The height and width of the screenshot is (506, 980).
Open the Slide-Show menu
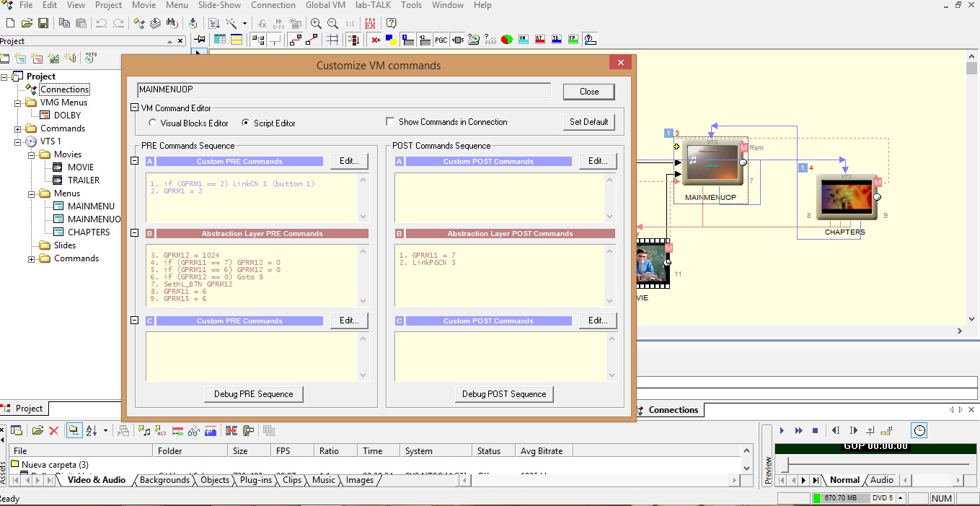221,5
